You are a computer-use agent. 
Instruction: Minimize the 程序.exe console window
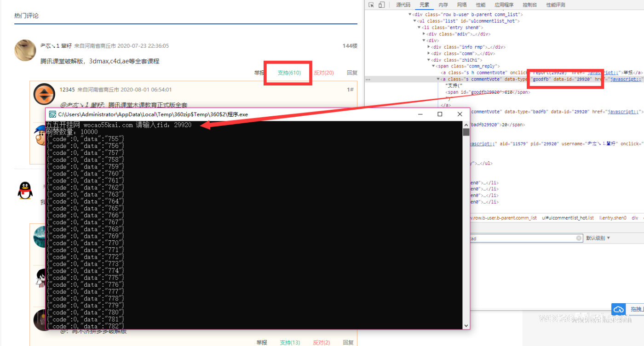point(420,114)
